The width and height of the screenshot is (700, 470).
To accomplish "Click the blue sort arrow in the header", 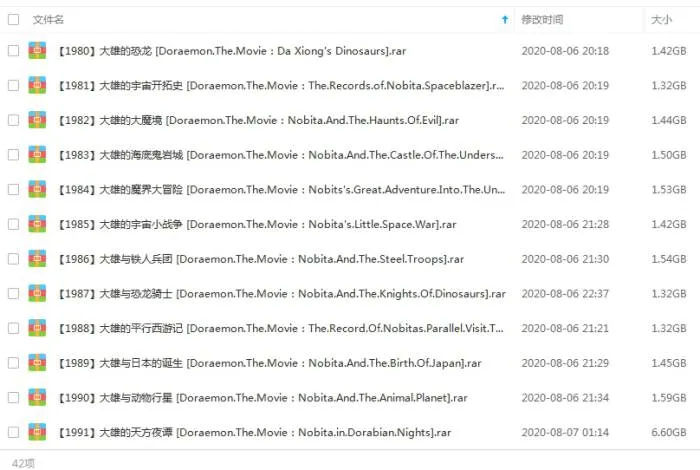I will (505, 19).
